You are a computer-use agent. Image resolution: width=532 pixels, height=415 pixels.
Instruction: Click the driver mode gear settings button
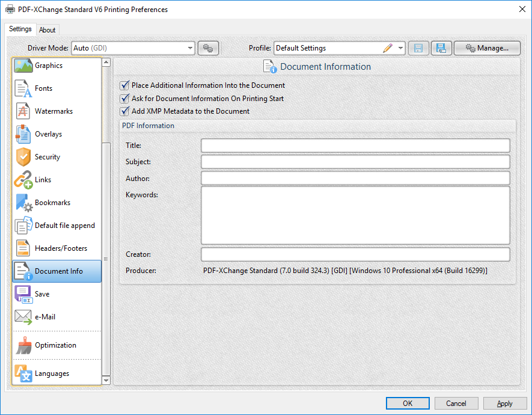[x=208, y=48]
